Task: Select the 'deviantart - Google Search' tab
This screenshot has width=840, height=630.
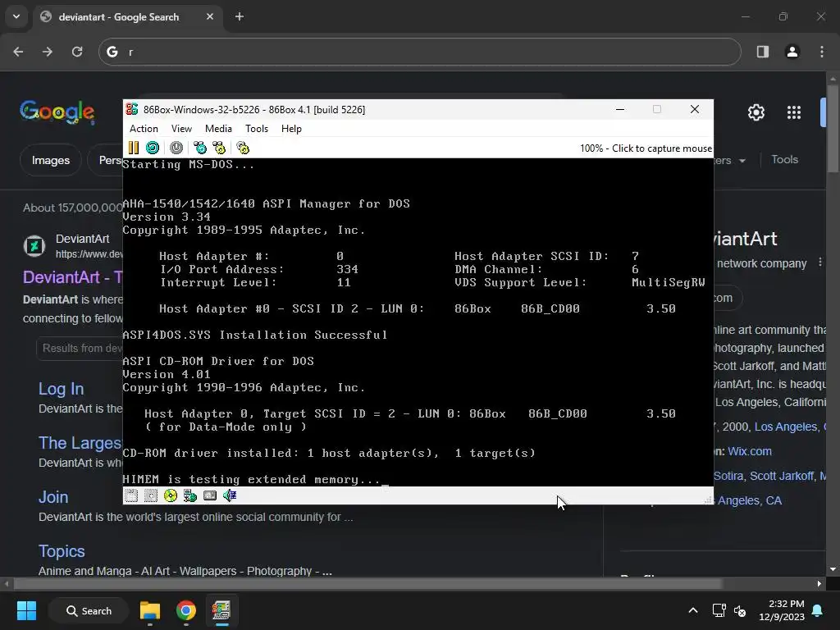Action: click(x=118, y=17)
